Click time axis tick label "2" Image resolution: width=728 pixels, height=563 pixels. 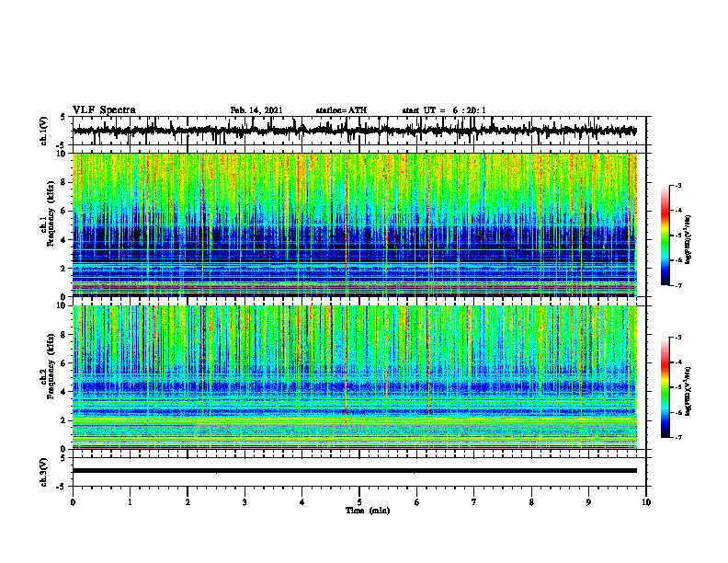point(188,502)
